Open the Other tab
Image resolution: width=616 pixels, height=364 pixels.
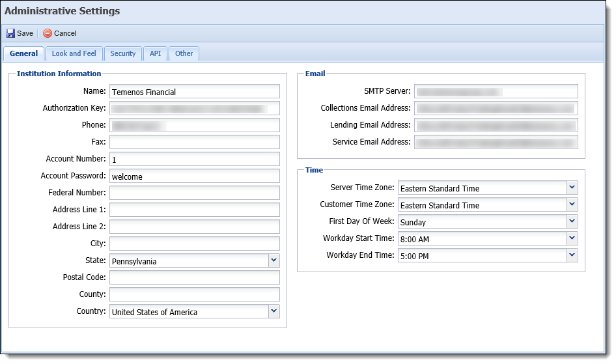(184, 53)
